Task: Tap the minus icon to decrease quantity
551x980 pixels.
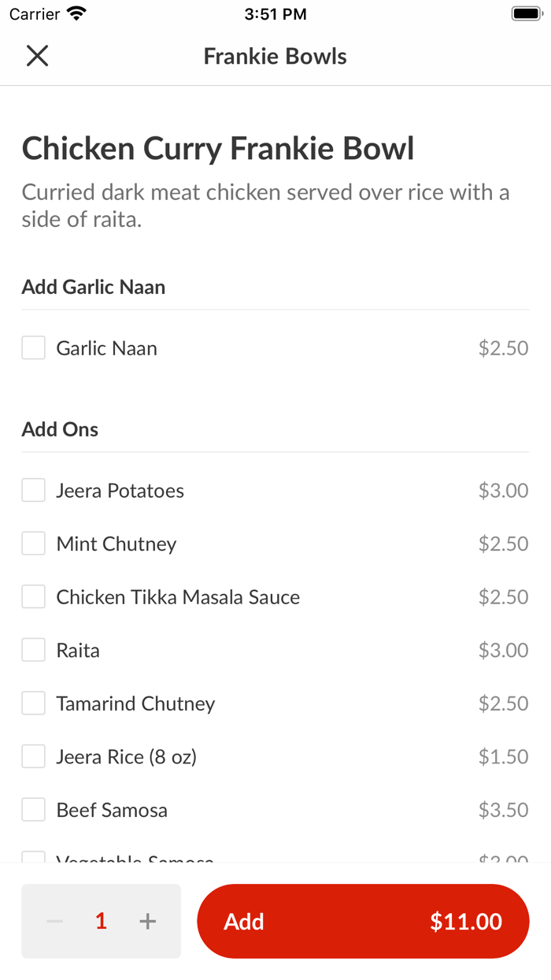Action: 54,920
